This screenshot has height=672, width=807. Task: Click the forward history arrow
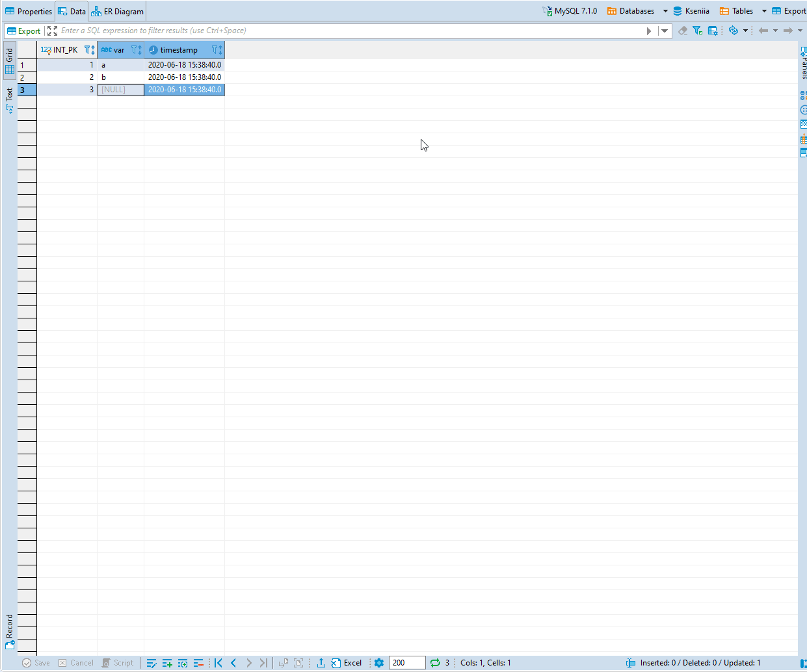(x=788, y=31)
